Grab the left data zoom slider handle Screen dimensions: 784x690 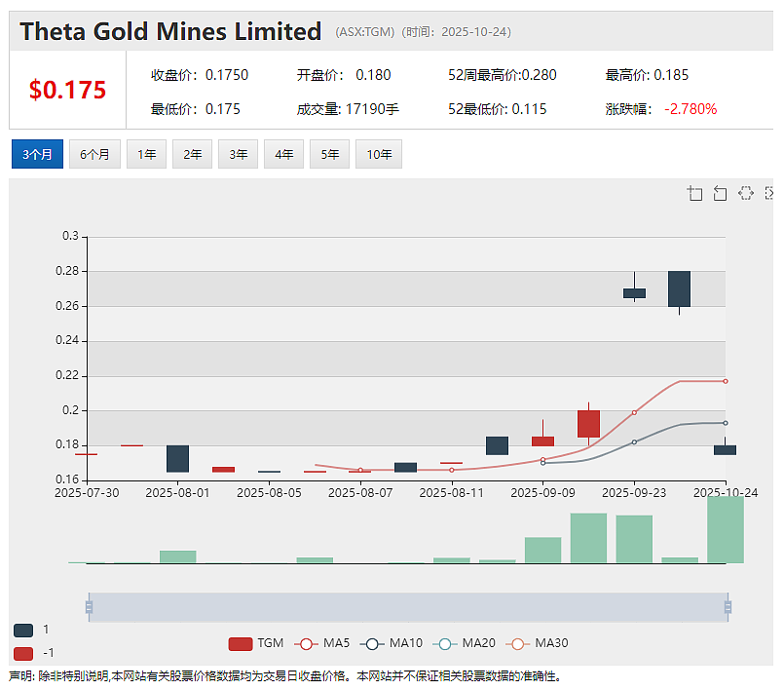point(89,607)
